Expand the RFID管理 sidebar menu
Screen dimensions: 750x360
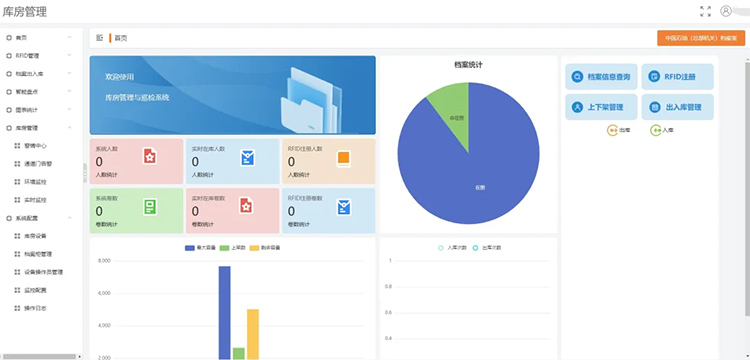pos(39,55)
